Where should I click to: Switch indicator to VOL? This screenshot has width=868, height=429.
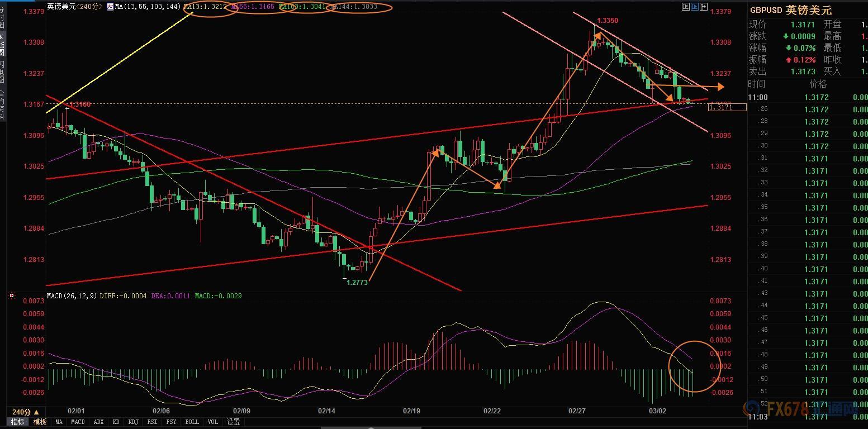(x=212, y=422)
